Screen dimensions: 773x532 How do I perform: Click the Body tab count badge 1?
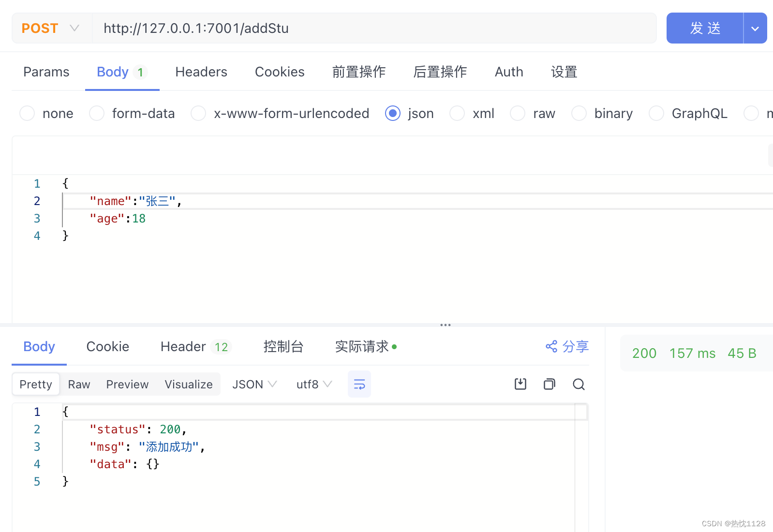pyautogui.click(x=140, y=72)
